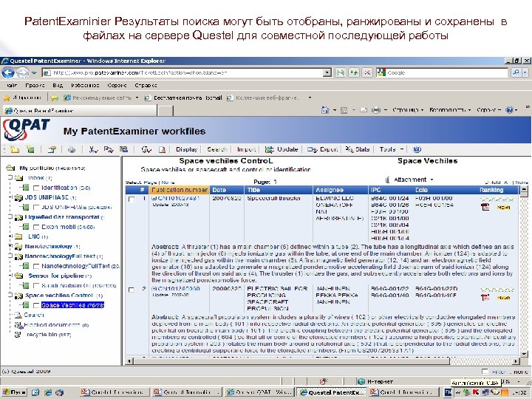Image resolution: width=532 pixels, height=399 pixels.
Task: Tick the JDS UNIPHASE workfile checkbox
Action: [36, 207]
